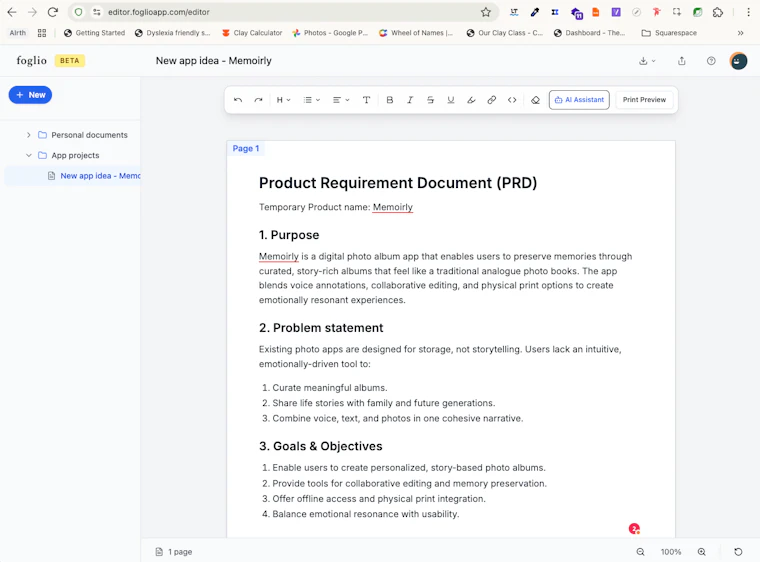This screenshot has height=562, width=760.
Task: Toggle bold formatting
Action: (x=390, y=100)
